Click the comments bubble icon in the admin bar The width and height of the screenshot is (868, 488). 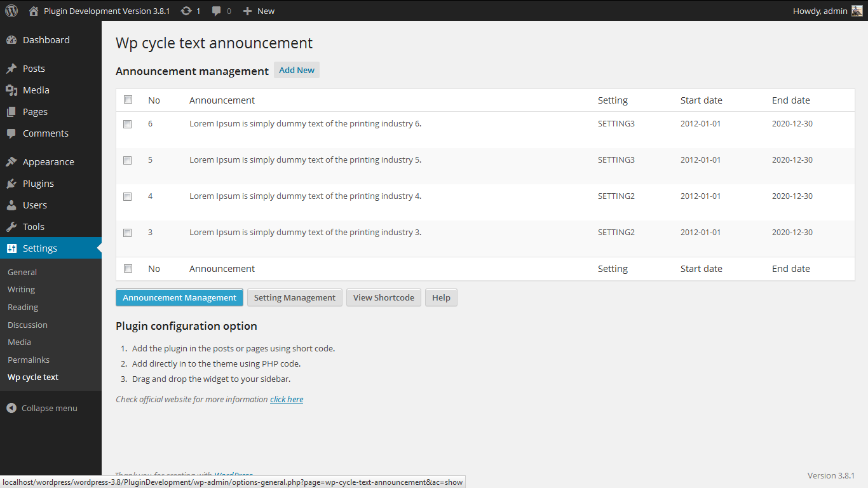[217, 11]
